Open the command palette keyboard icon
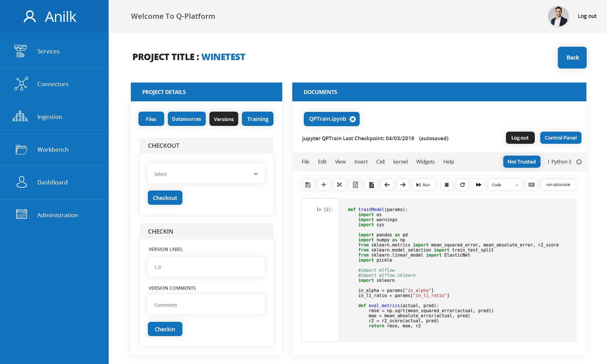The image size is (607, 364). 531,185
